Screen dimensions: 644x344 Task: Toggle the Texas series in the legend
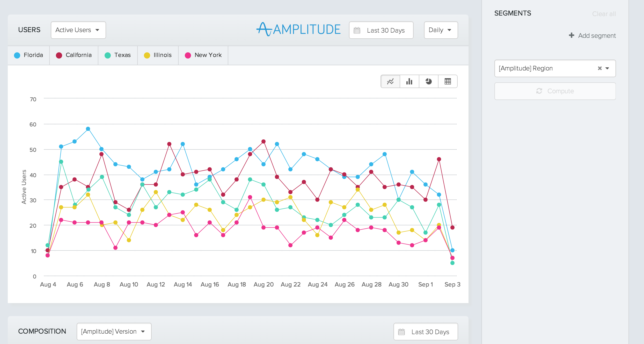tap(118, 55)
